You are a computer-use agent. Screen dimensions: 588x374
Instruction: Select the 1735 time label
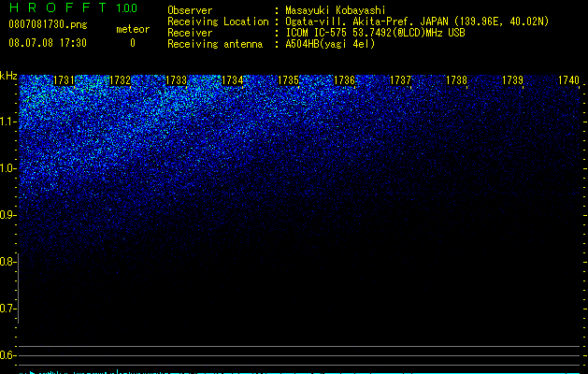pyautogui.click(x=288, y=80)
